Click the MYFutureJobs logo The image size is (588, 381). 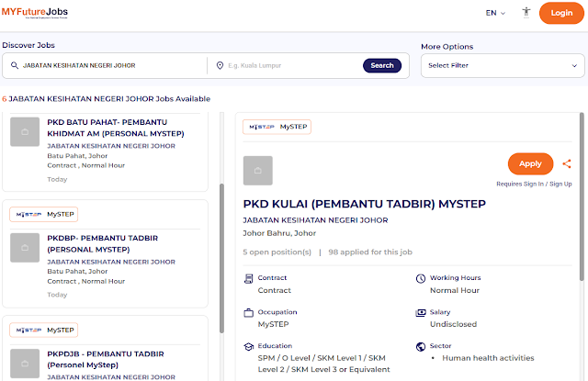pos(35,13)
